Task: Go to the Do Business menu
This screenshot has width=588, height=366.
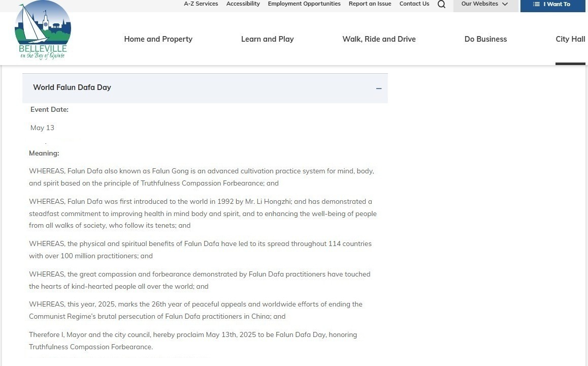Action: 485,39
